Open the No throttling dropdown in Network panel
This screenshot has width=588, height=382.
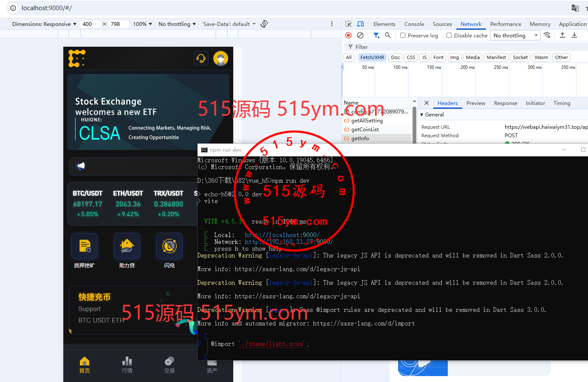[515, 36]
